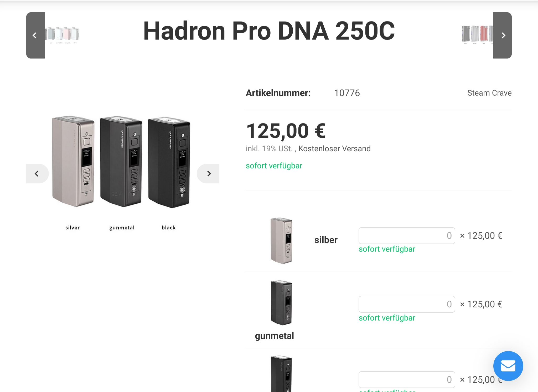Click previous product preview thumbnail at top left
This screenshot has height=392, width=538.
(x=62, y=34)
